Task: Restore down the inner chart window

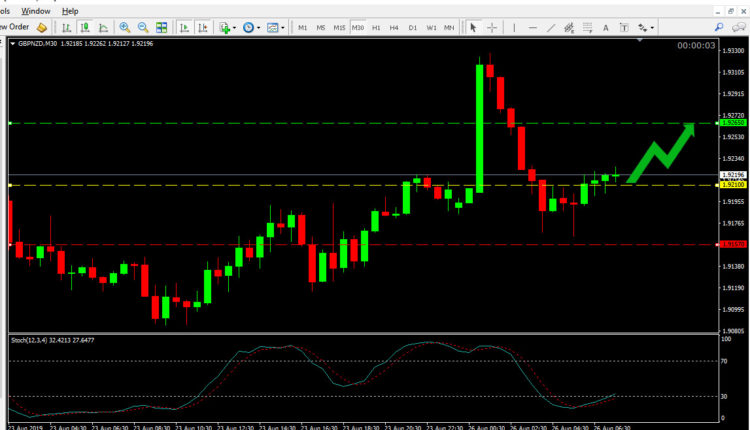Action: pos(730,11)
